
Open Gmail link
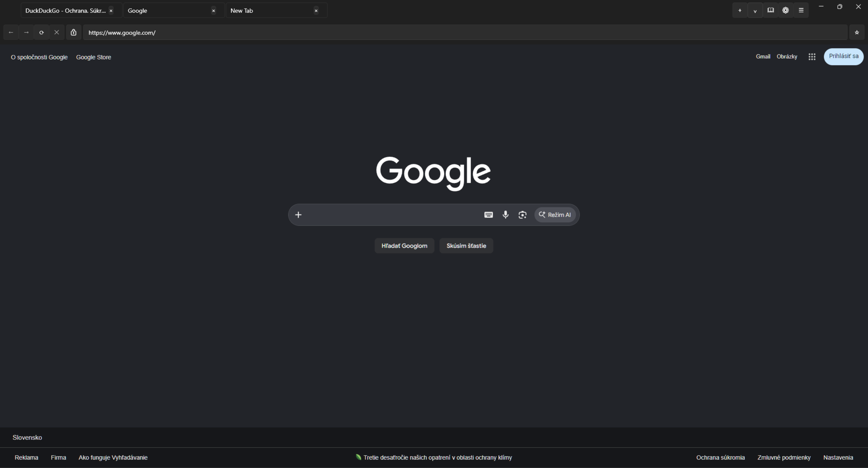[x=763, y=57]
